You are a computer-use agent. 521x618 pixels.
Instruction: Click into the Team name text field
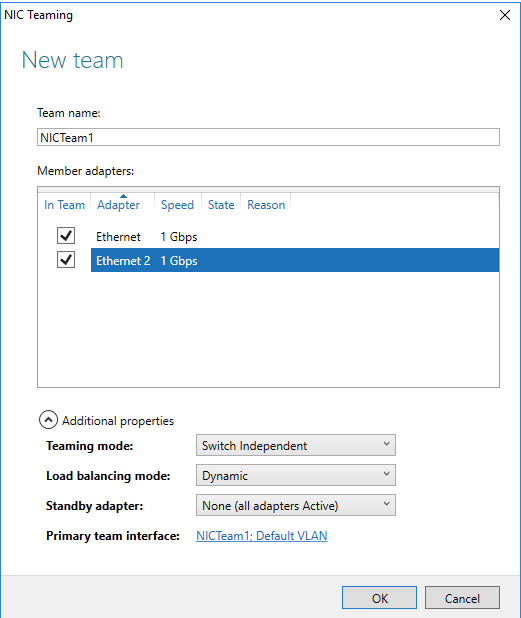268,137
